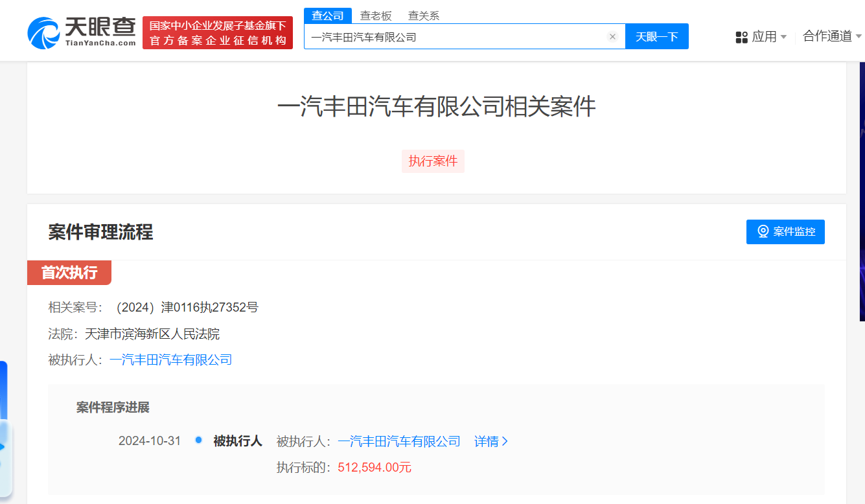
Task: Open company link in the 2024-10-31 progress row
Action: coord(399,441)
